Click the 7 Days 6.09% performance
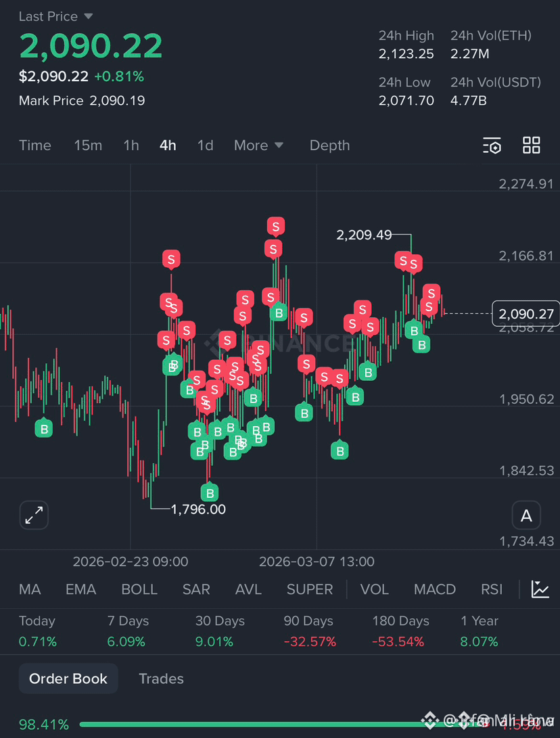This screenshot has height=738, width=560. pos(128,631)
